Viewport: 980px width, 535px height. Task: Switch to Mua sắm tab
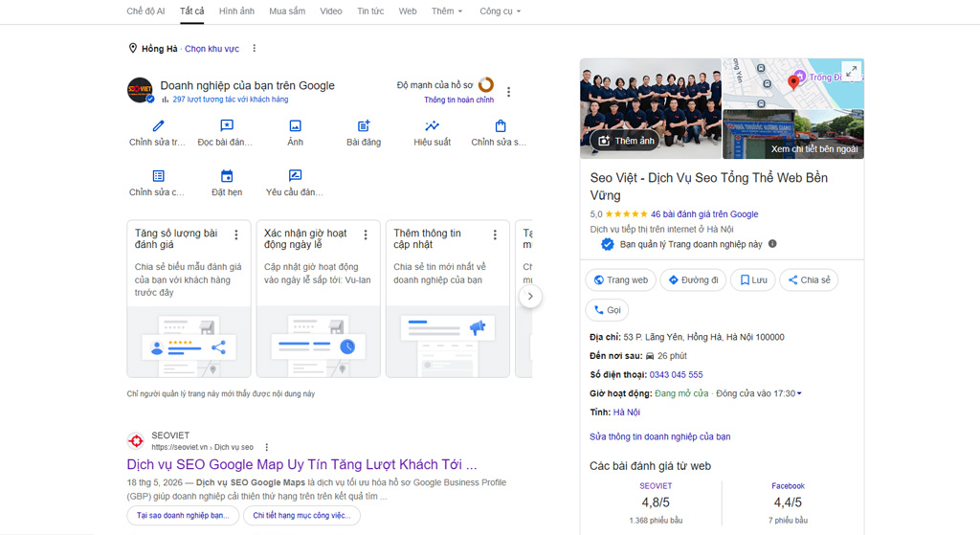pos(287,11)
